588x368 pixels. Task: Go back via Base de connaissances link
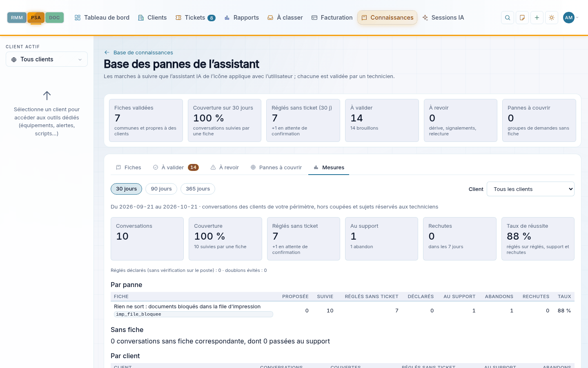tap(143, 53)
